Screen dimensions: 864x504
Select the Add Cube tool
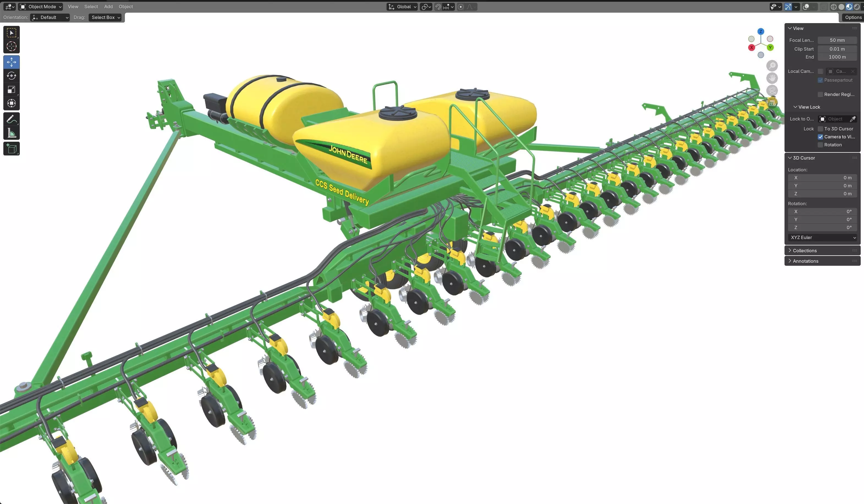pos(11,149)
